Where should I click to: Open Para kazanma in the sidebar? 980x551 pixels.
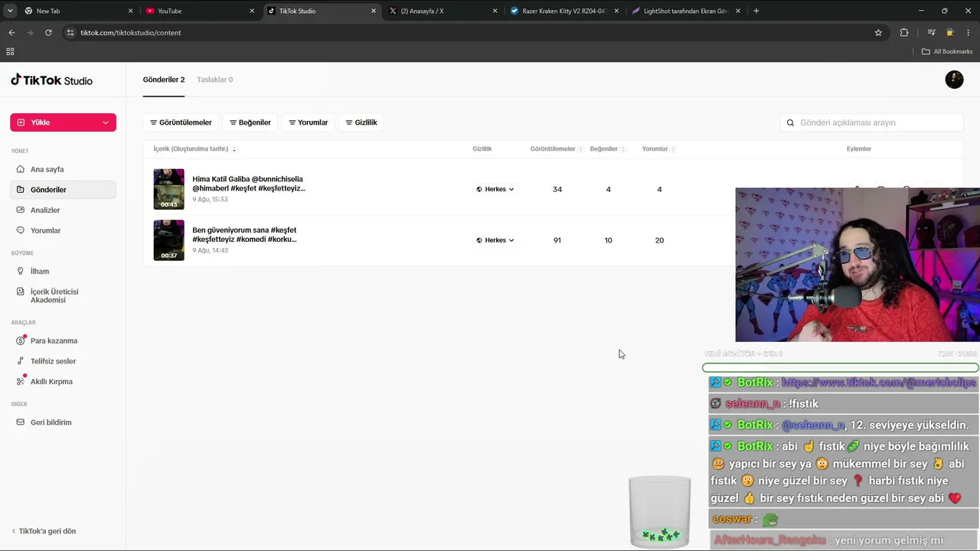coord(63,341)
